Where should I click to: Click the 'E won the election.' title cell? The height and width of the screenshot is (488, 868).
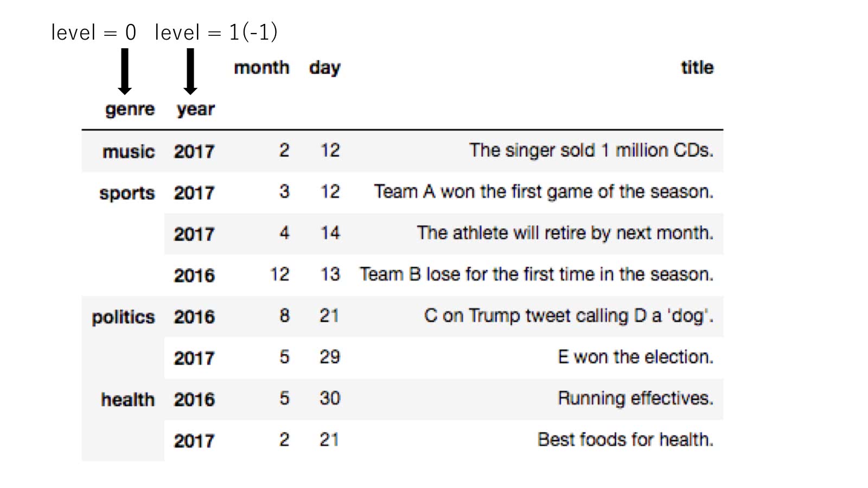[635, 357]
